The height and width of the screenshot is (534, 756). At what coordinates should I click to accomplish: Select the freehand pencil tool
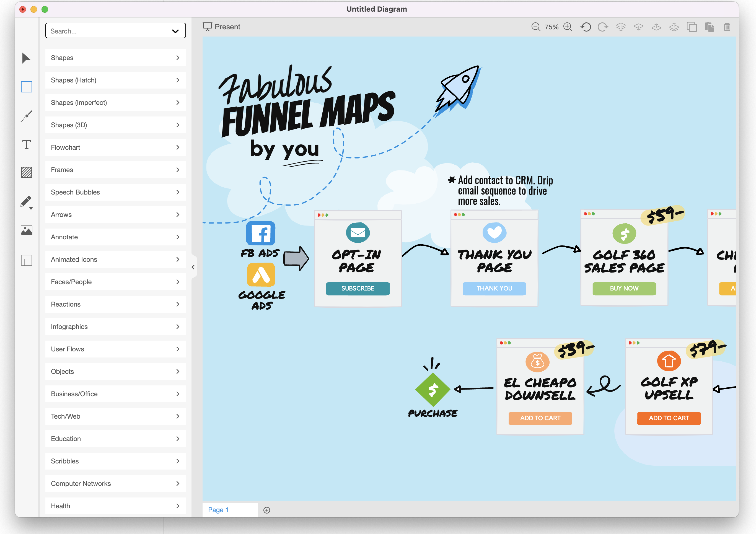[x=26, y=201]
